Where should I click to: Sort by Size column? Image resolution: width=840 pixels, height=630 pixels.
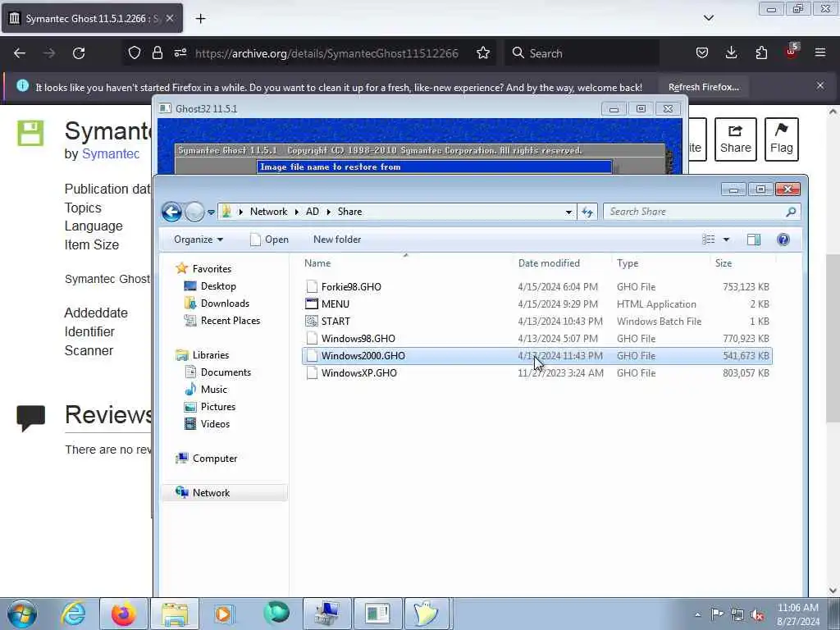click(x=724, y=263)
